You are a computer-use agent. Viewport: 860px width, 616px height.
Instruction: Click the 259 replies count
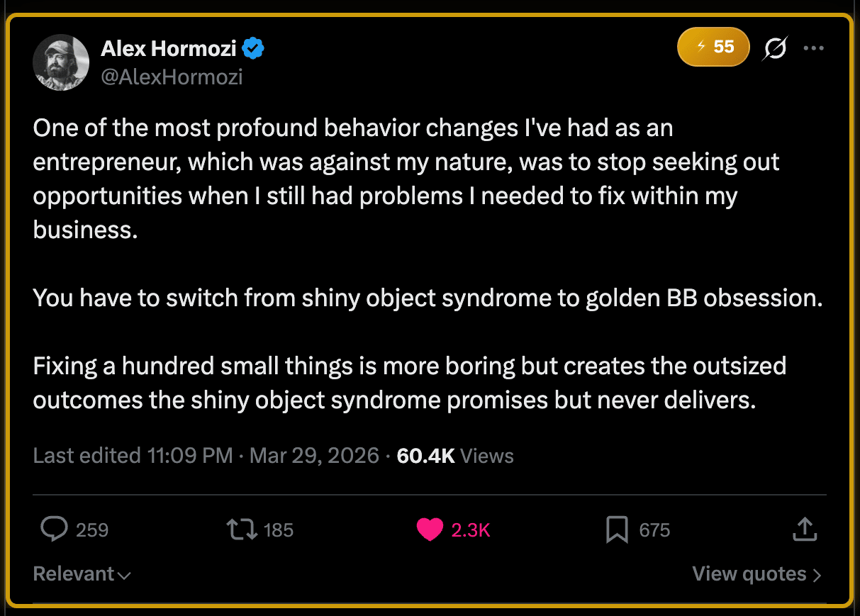(92, 530)
